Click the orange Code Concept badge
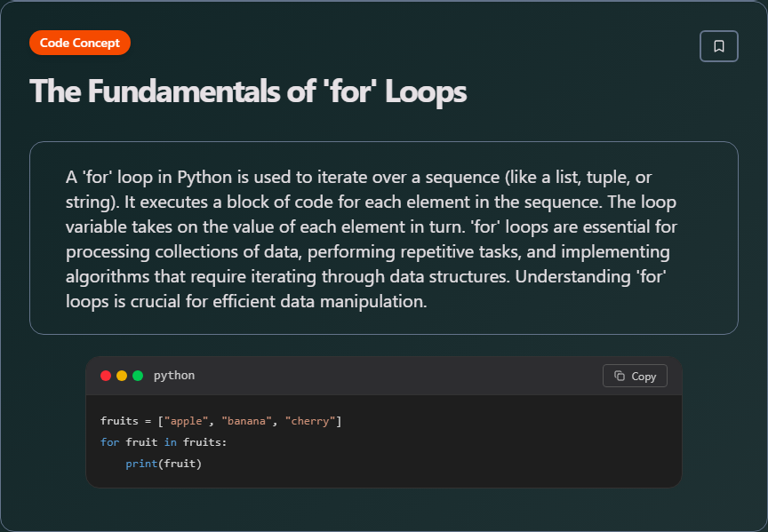The height and width of the screenshot is (532, 768). coord(80,43)
